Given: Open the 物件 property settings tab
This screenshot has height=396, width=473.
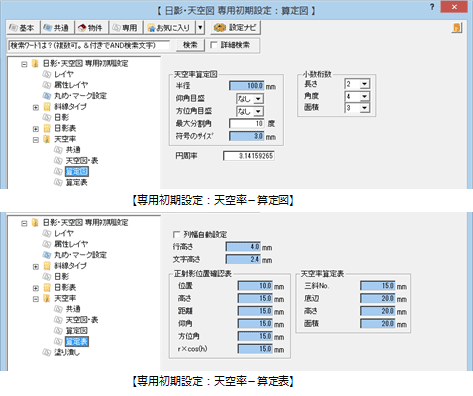Looking at the screenshot, I should coord(92,28).
